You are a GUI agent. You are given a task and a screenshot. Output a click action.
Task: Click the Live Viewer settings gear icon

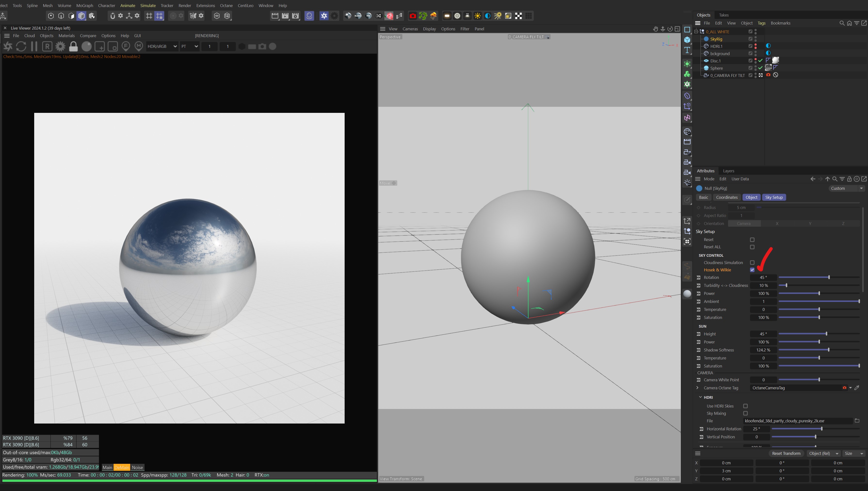point(60,46)
